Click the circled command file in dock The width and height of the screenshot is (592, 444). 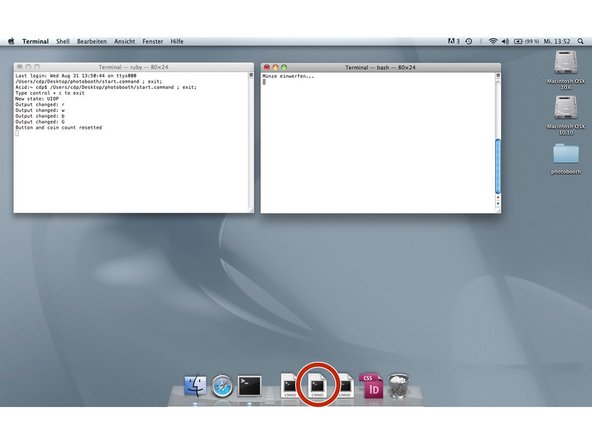tap(317, 385)
